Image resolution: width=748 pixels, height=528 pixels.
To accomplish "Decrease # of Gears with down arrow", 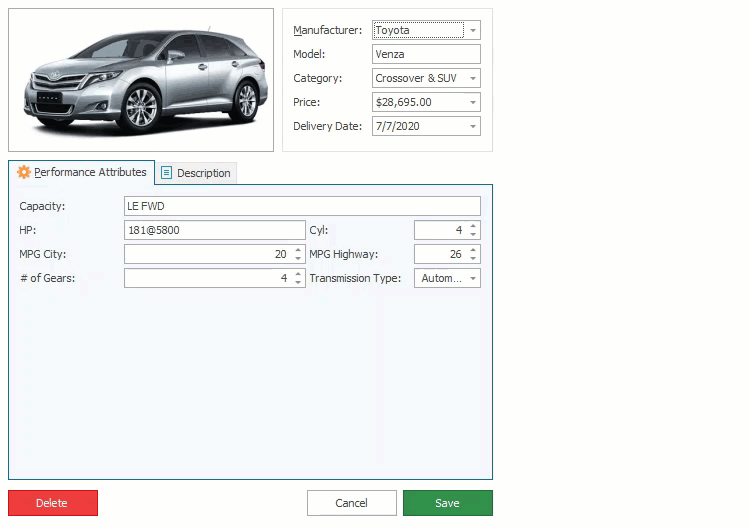I will (298, 282).
